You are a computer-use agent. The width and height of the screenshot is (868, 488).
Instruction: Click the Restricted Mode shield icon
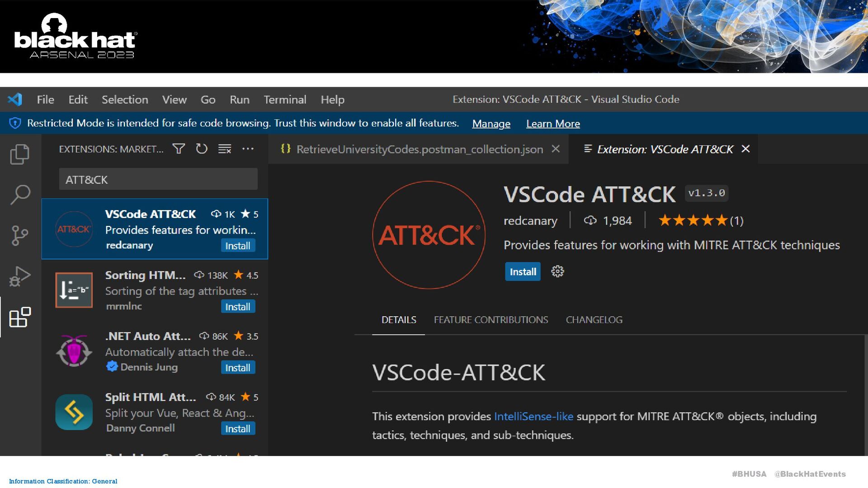pos(15,123)
